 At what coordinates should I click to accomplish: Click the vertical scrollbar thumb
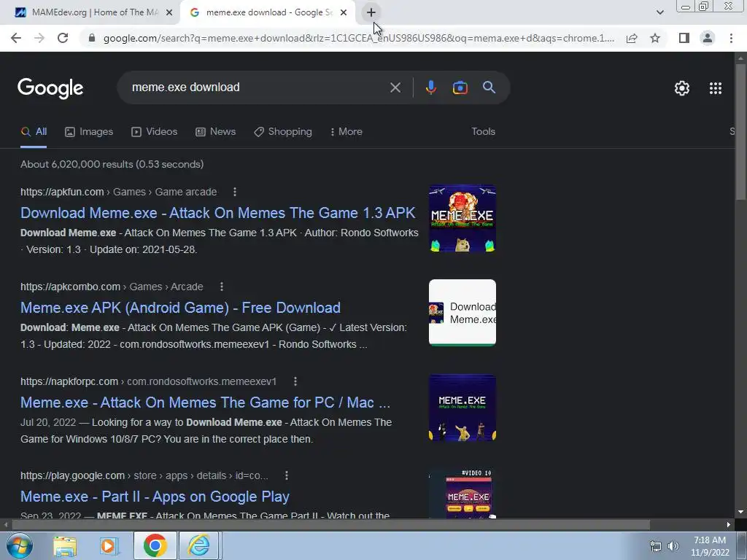point(740,131)
